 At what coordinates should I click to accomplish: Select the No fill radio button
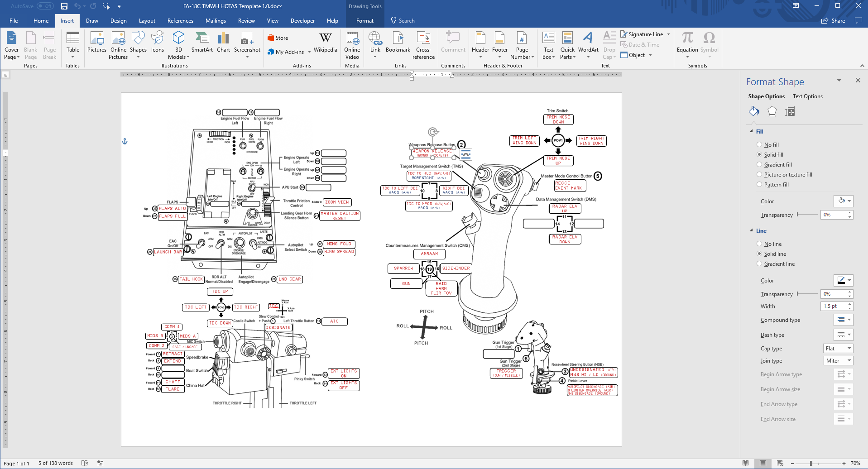coord(759,145)
